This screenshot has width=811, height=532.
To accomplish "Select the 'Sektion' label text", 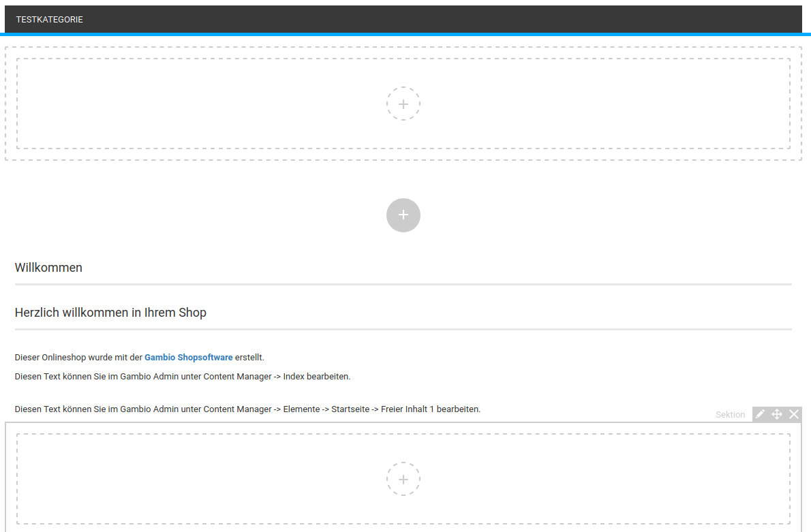I will pos(730,415).
